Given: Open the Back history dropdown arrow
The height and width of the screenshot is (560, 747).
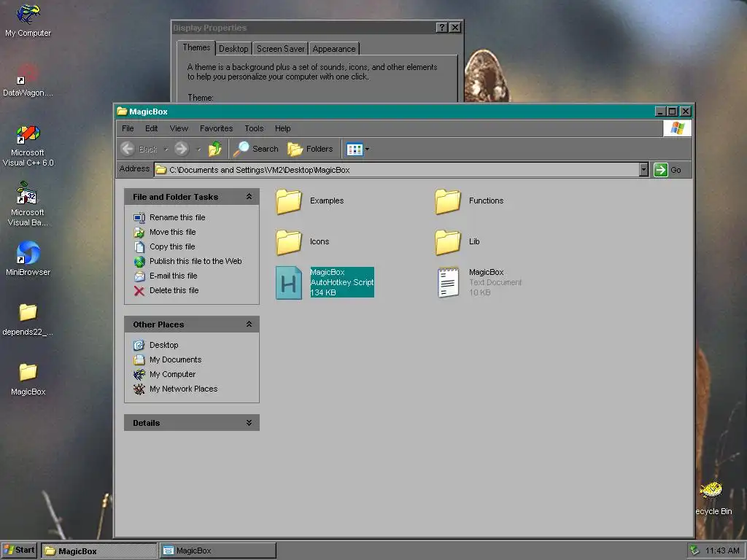Looking at the screenshot, I should [x=166, y=149].
